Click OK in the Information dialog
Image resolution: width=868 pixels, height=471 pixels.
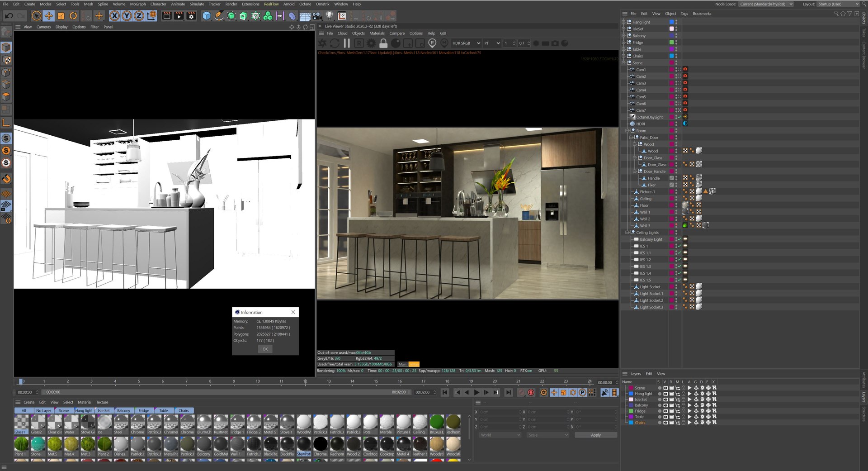[265, 349]
